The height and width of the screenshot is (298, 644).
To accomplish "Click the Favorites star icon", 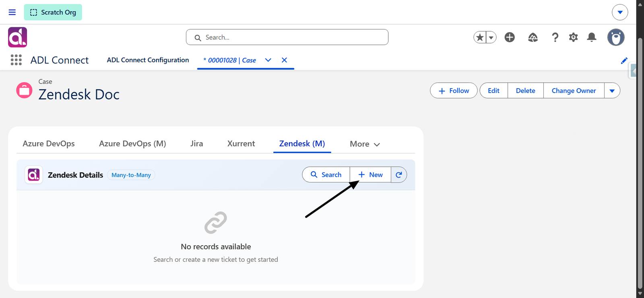I will [480, 37].
